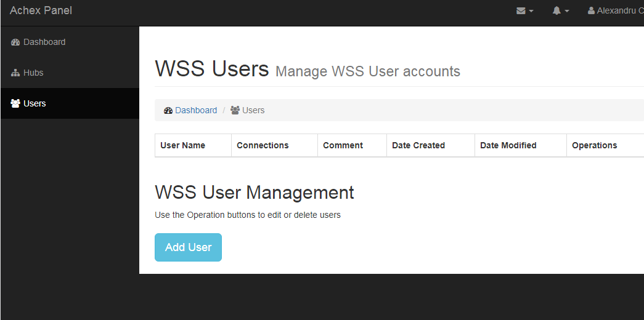
Task: Select Users in the sidebar
Action: (70, 103)
